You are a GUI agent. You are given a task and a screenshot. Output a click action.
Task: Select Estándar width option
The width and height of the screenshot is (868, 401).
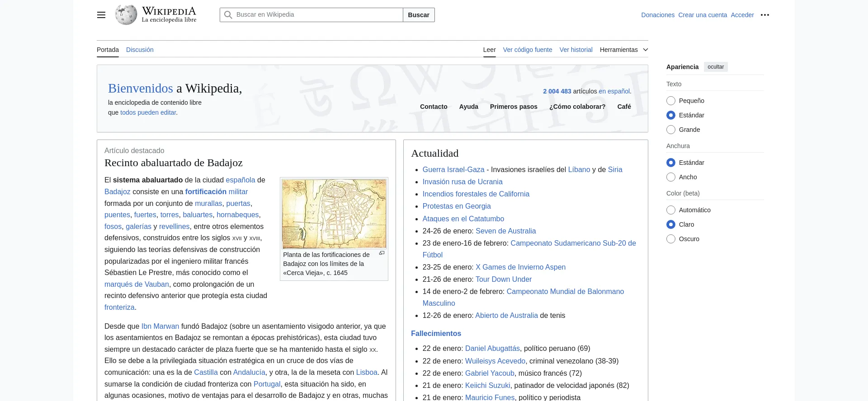click(671, 163)
